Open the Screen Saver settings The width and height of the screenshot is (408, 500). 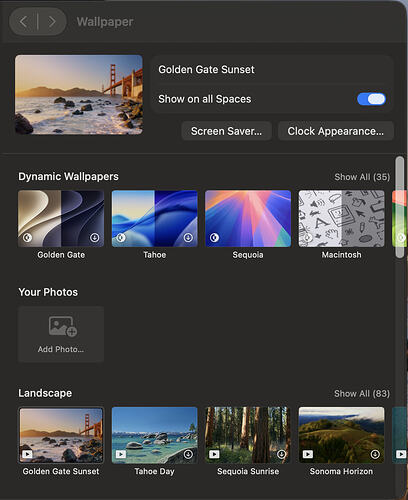[x=226, y=131]
